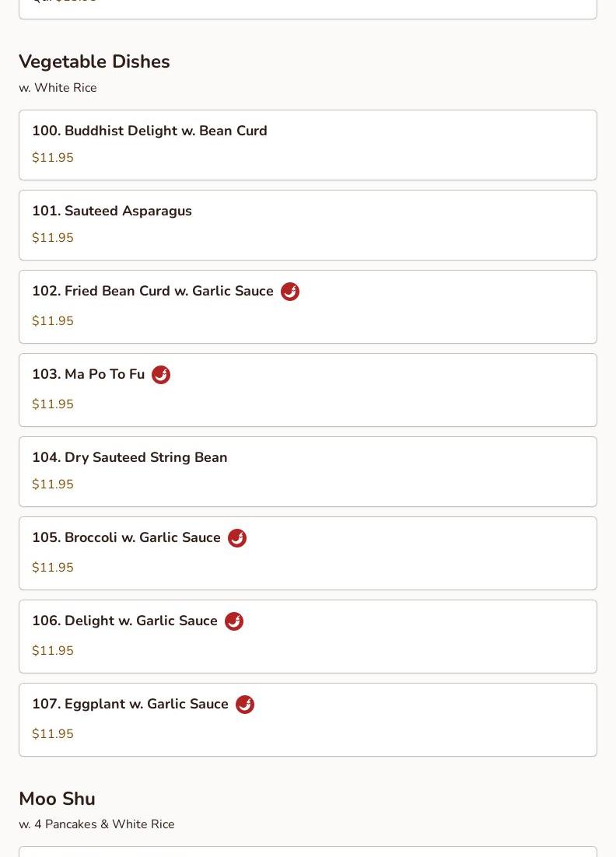The width and height of the screenshot is (616, 857).
Task: Click the $11.95 price under Sauteed Asparagus
Action: tap(53, 238)
